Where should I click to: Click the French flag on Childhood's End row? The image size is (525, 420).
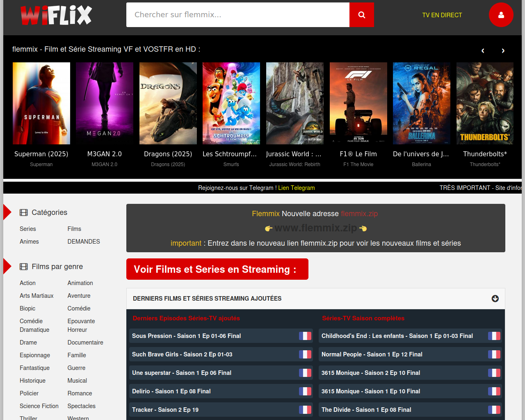pyautogui.click(x=494, y=336)
